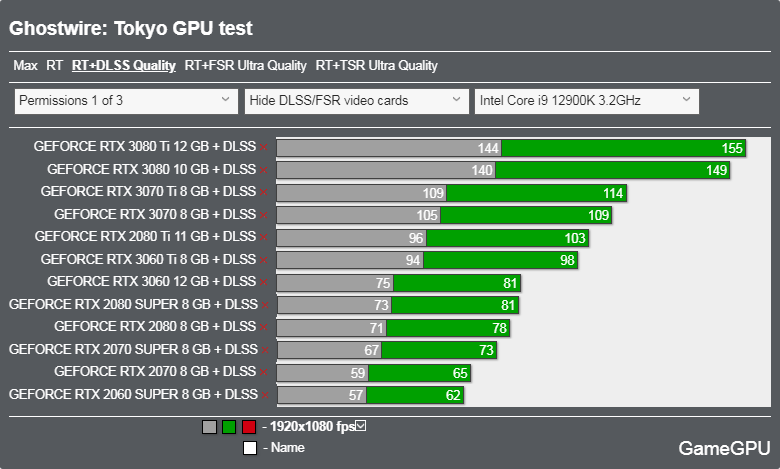
Task: Click the green 149 fps bar of RTX 3080
Action: point(613,170)
